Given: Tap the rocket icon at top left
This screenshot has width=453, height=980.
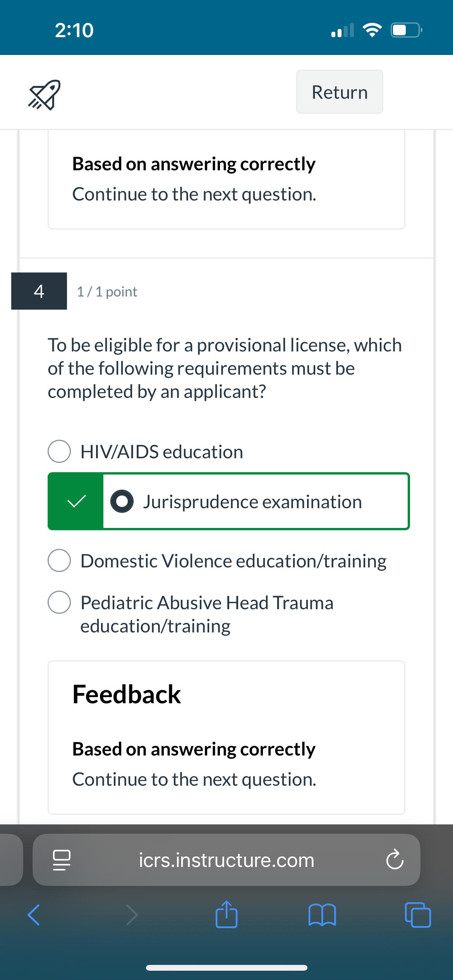Looking at the screenshot, I should tap(44, 95).
